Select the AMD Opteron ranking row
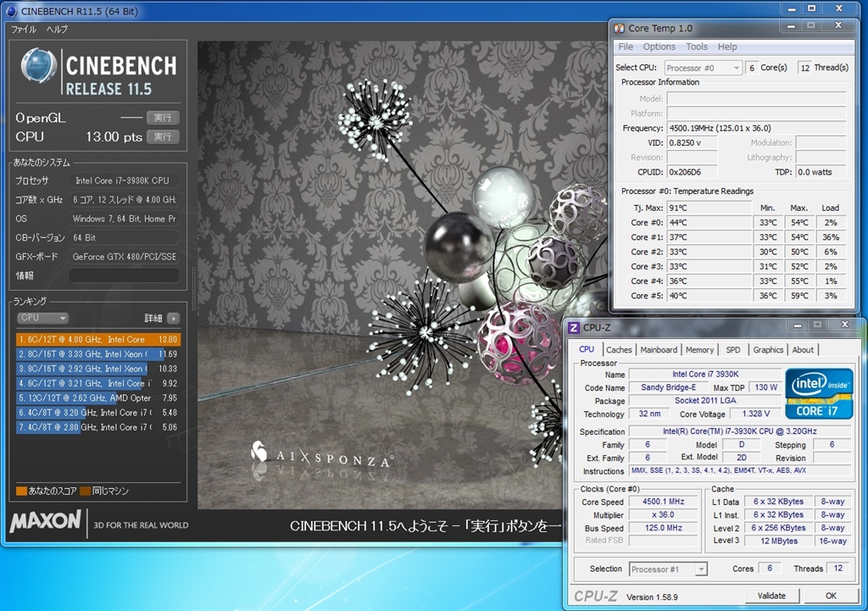The image size is (868, 611). tap(98, 398)
